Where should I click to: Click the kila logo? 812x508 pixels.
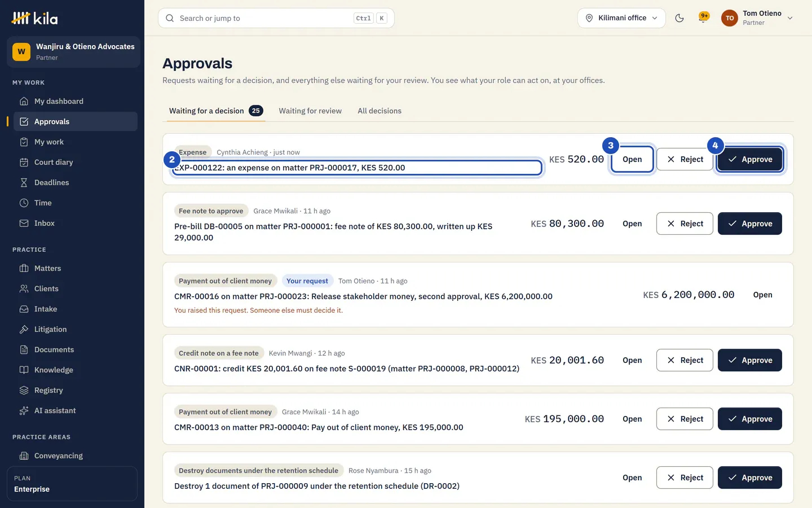(35, 18)
